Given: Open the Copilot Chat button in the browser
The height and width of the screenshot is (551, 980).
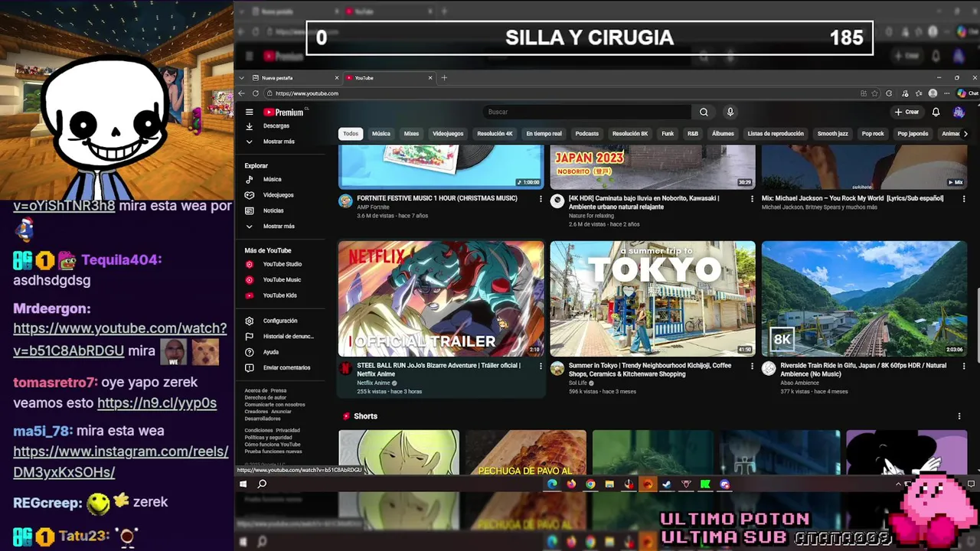Looking at the screenshot, I should [967, 93].
